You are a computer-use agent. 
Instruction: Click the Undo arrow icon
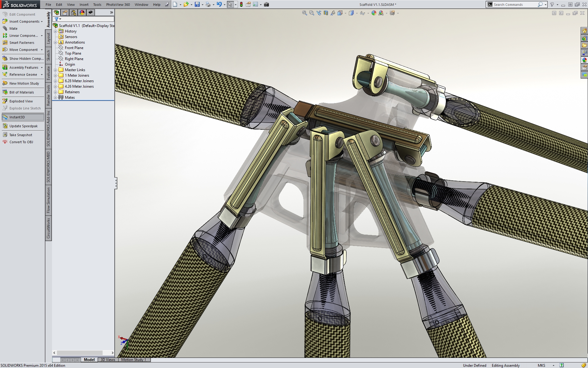[x=219, y=5]
